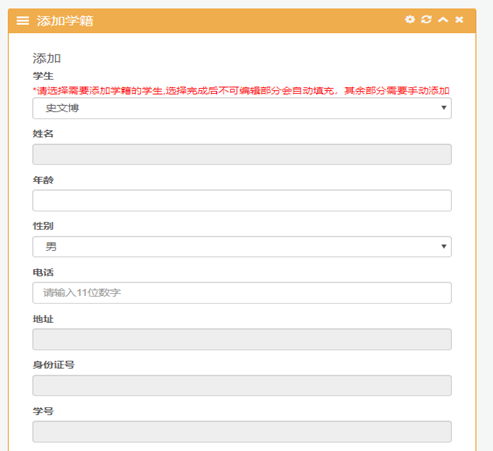
Task: Click the 年龄 field label
Action: (x=43, y=180)
